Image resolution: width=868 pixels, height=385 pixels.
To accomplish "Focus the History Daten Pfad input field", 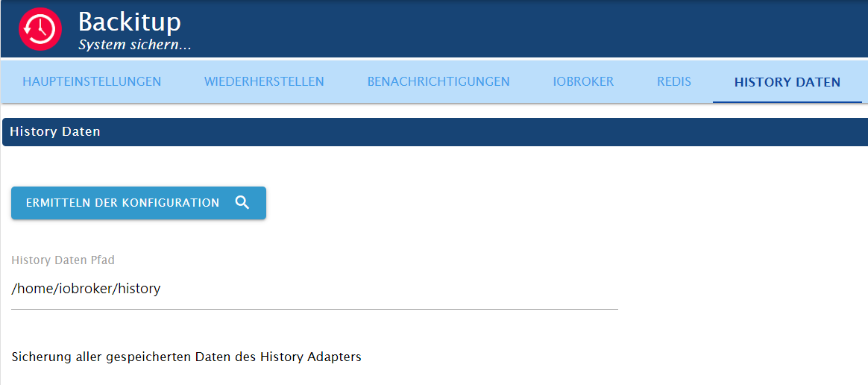I will [315, 289].
